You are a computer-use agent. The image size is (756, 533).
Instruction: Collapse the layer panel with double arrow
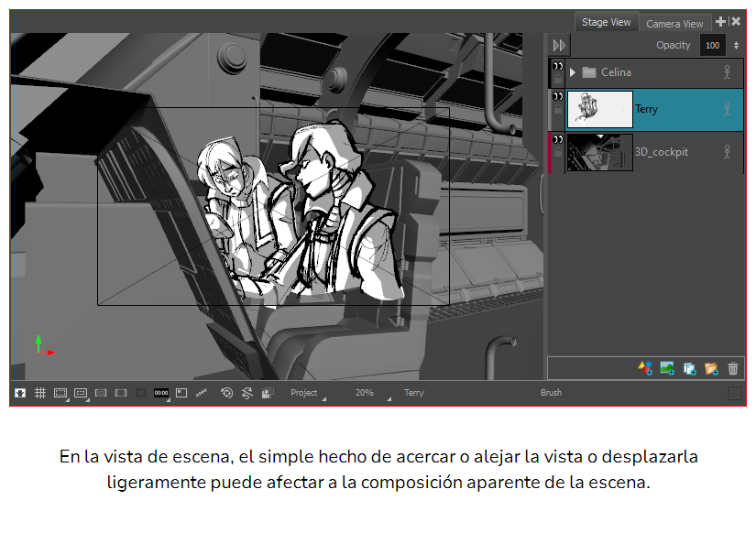560,45
